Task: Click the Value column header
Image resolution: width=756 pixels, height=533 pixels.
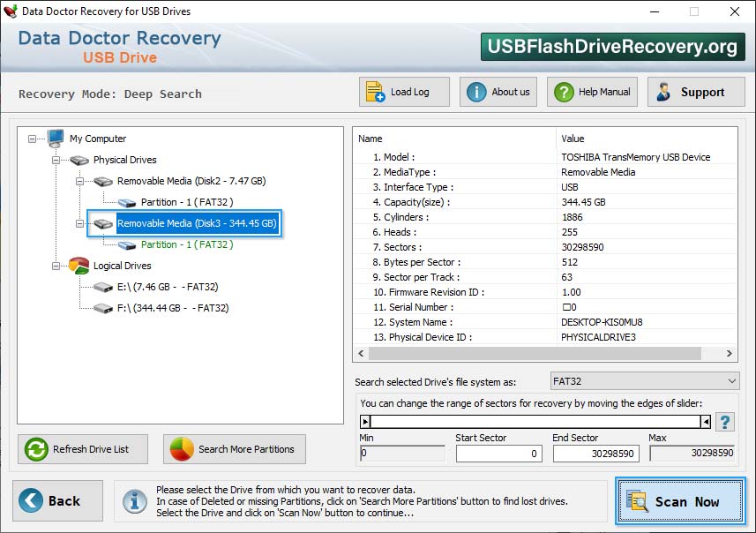Action: [646, 139]
